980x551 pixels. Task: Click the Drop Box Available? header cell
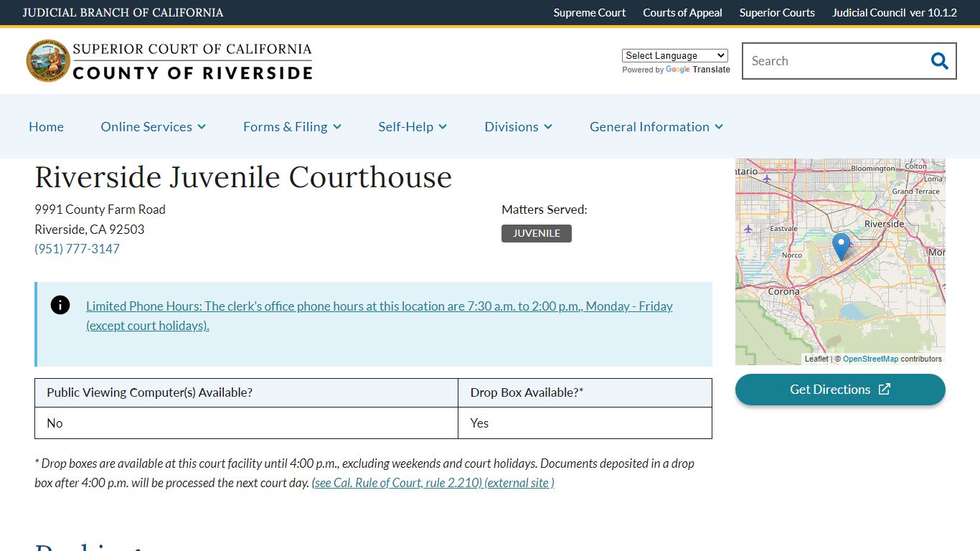[585, 392]
